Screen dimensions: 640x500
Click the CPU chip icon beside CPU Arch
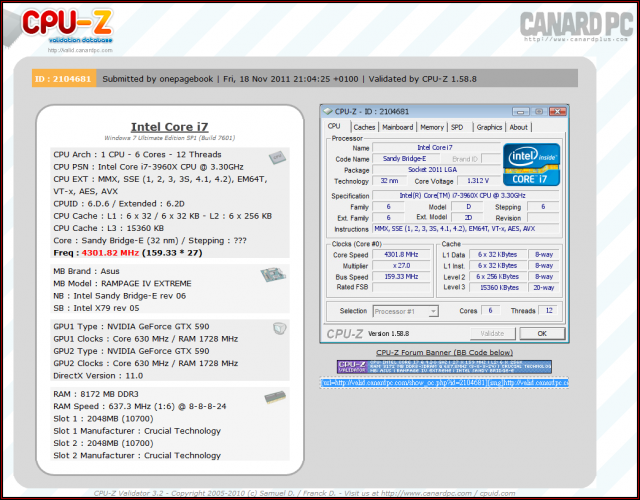278,157
